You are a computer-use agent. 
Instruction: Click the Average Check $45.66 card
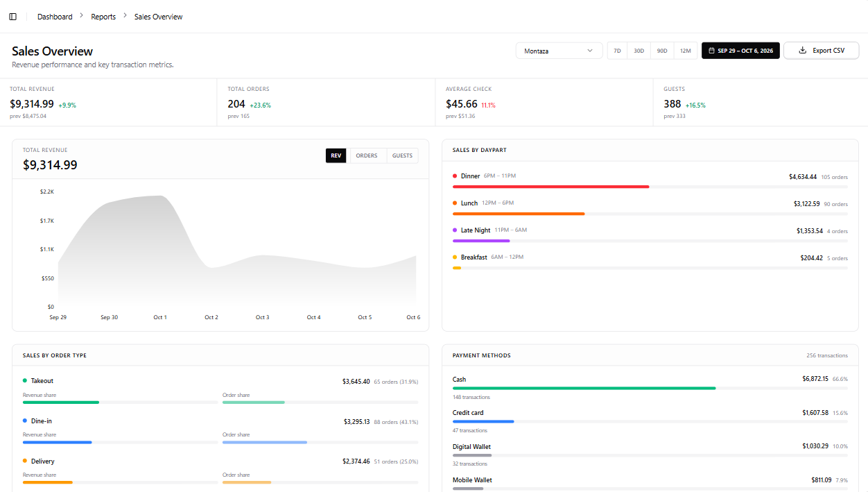pos(544,103)
